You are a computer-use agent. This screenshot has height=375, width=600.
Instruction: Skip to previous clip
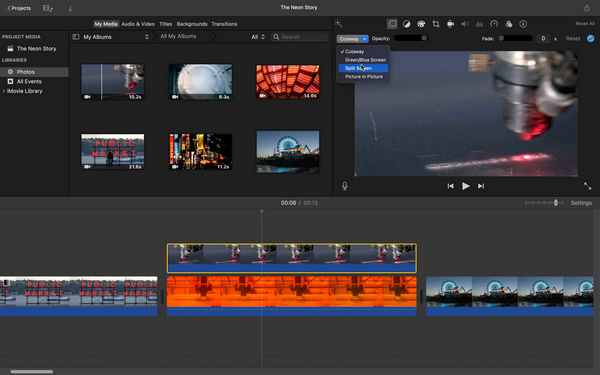[x=450, y=186]
